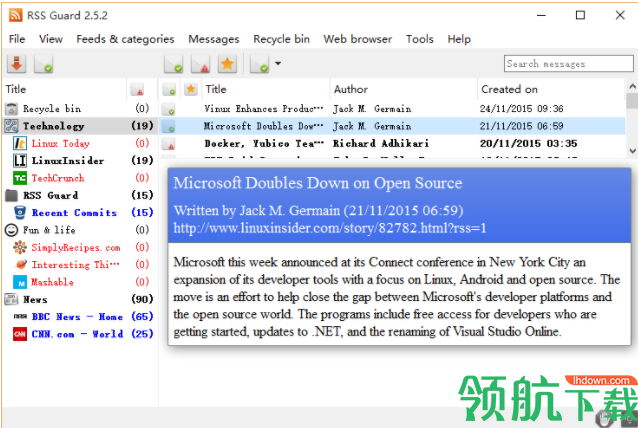Click the Recent Commits bucket icon

tap(20, 212)
